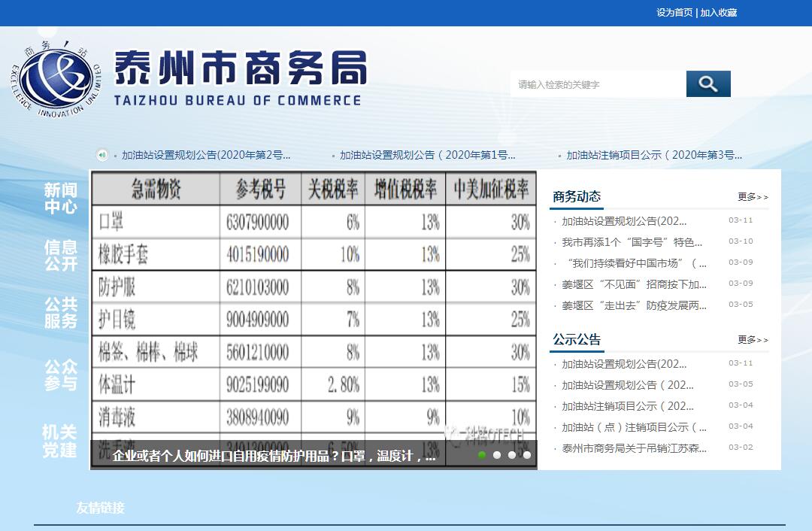
Task: Switch to the second carousel slide dot
Action: click(x=497, y=455)
